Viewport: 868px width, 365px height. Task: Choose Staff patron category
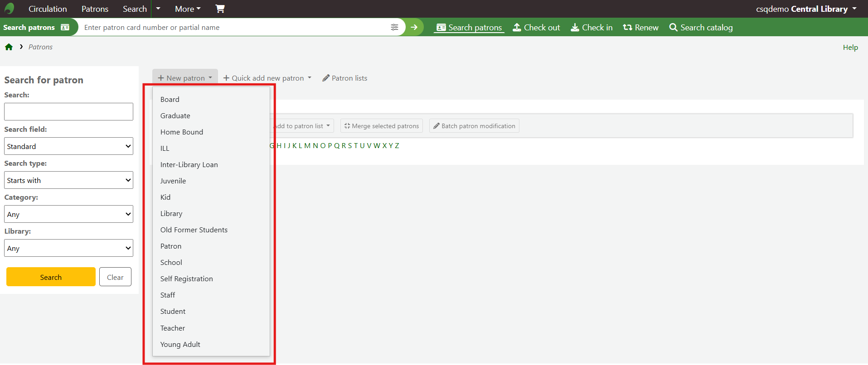click(x=211, y=295)
